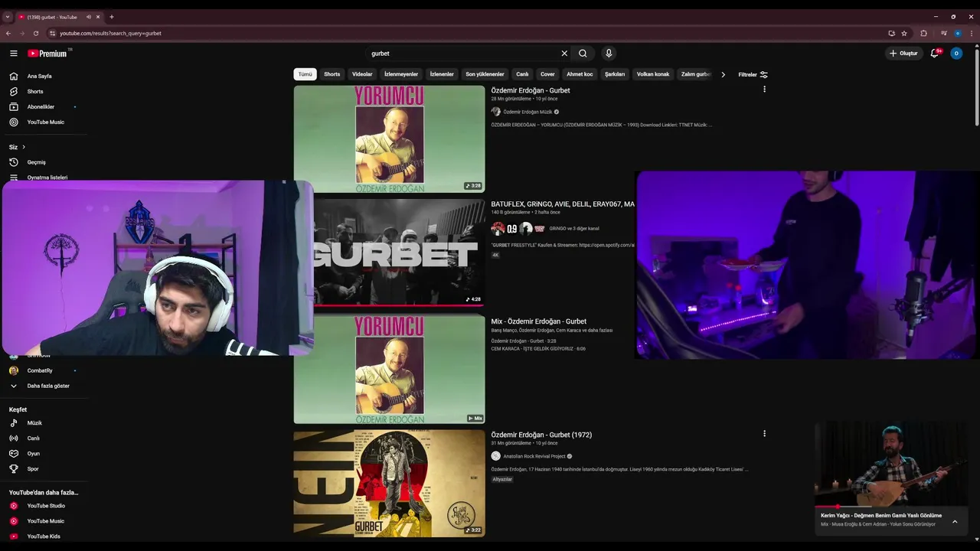Image resolution: width=980 pixels, height=551 pixels.
Task: Mute tab via speaker icon on tab
Action: click(x=89, y=17)
